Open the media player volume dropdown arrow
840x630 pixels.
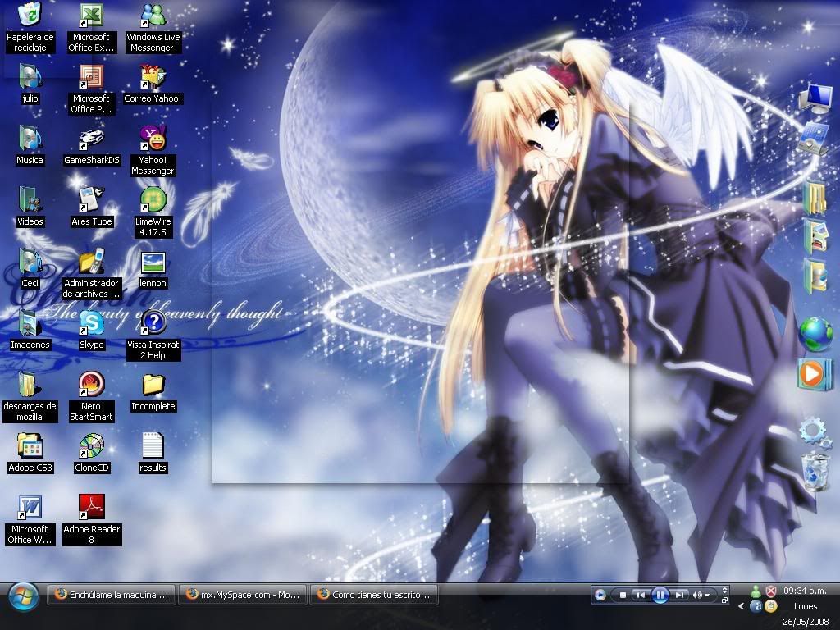707,596
